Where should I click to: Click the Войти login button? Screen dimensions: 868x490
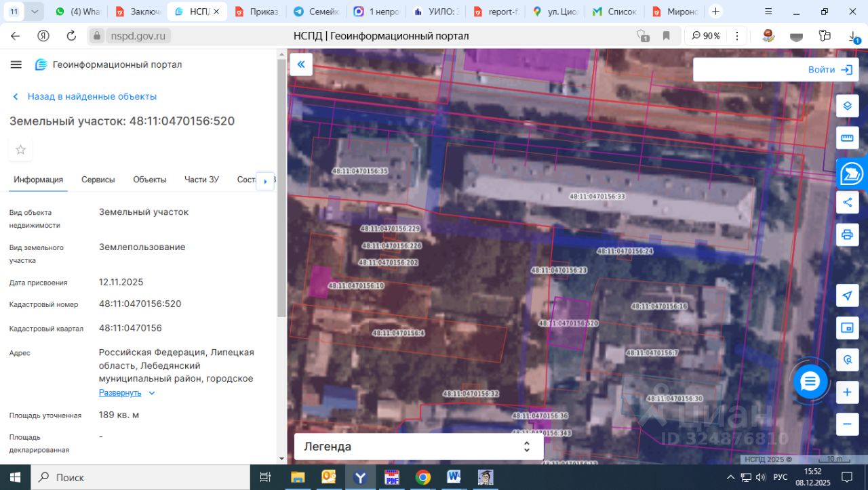tap(830, 69)
